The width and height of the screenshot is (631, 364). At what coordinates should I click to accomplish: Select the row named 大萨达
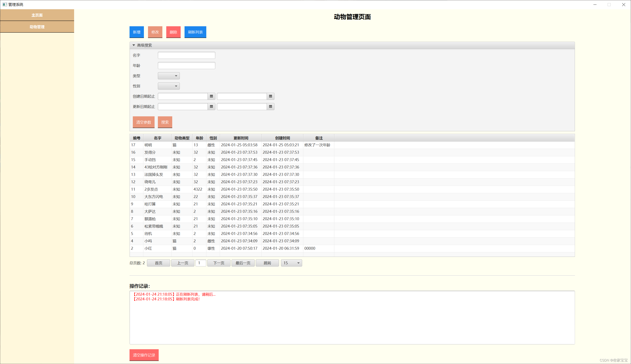[x=352, y=212]
